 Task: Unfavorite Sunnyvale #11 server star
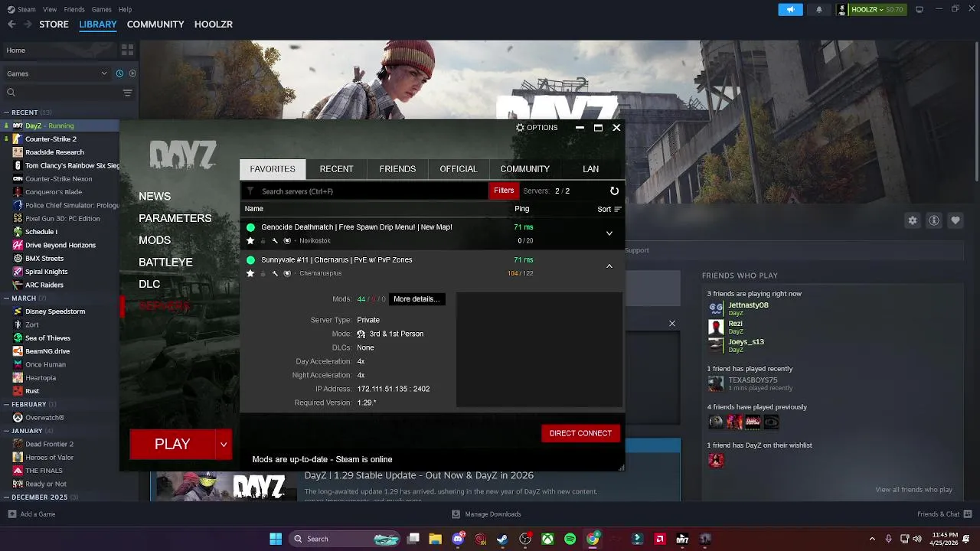click(x=250, y=273)
